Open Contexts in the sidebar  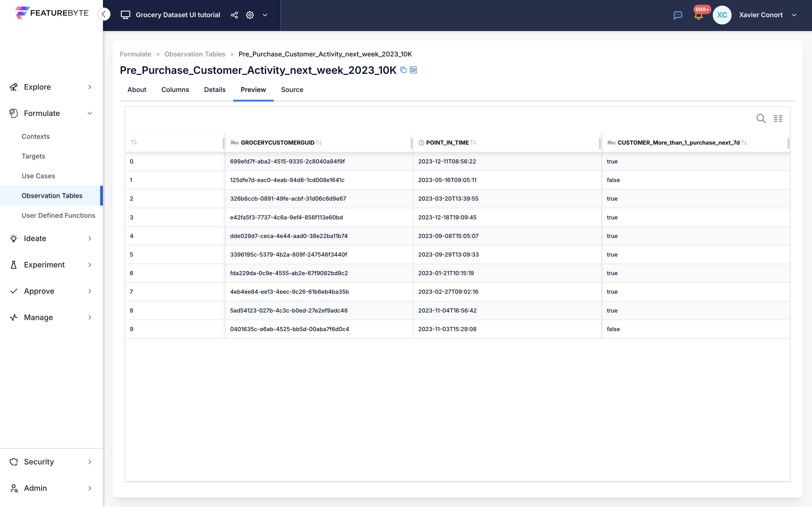coord(35,136)
